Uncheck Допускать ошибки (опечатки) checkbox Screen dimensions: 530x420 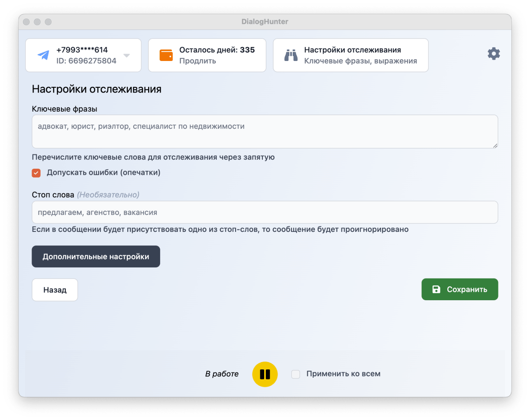36,173
